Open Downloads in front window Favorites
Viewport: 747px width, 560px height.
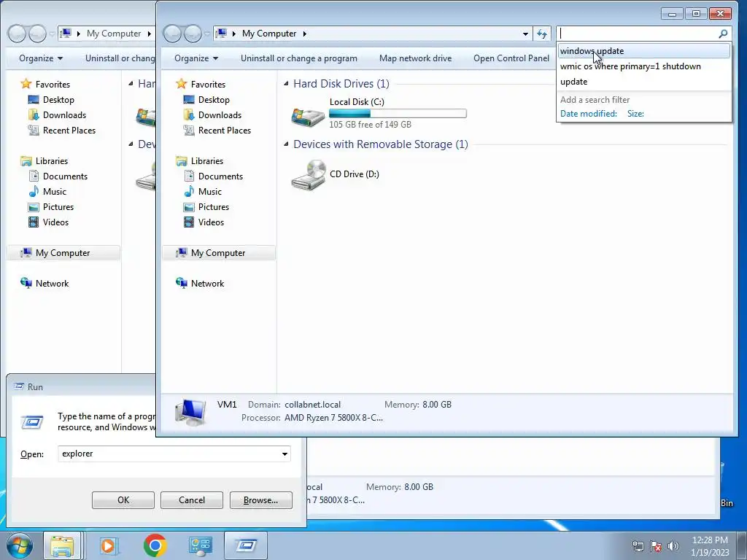click(x=220, y=114)
